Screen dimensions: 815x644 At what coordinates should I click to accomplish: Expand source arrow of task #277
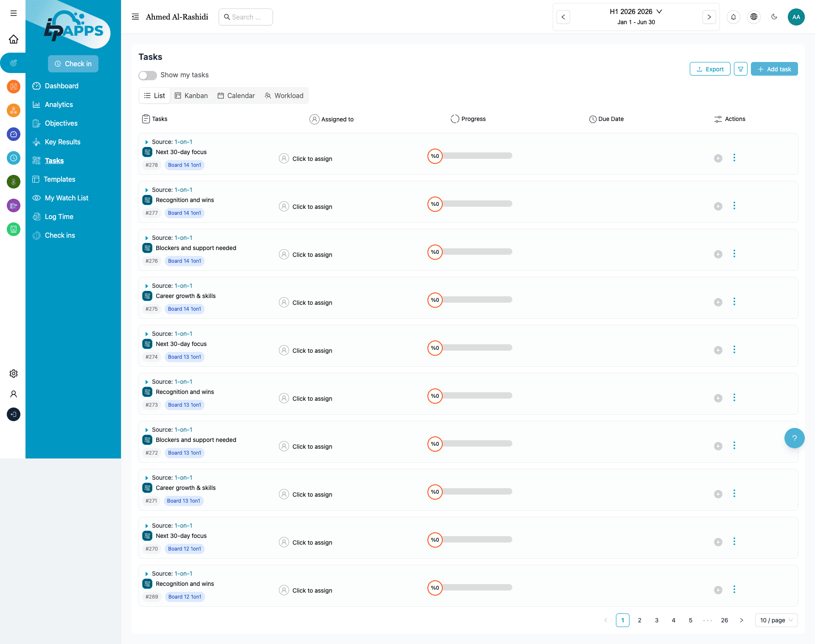(x=146, y=190)
